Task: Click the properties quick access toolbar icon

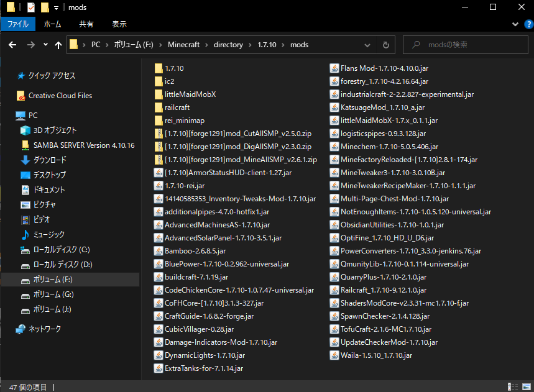Action: 31,7
